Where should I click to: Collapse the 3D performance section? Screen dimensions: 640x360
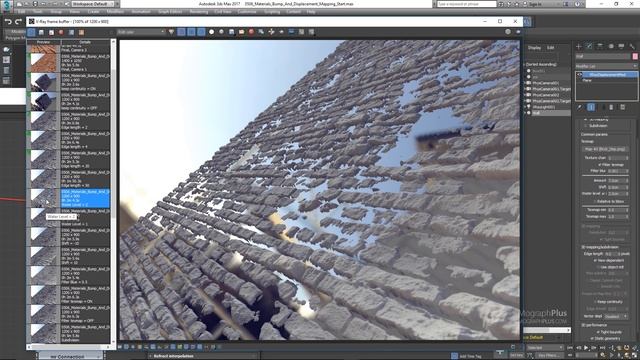click(583, 325)
